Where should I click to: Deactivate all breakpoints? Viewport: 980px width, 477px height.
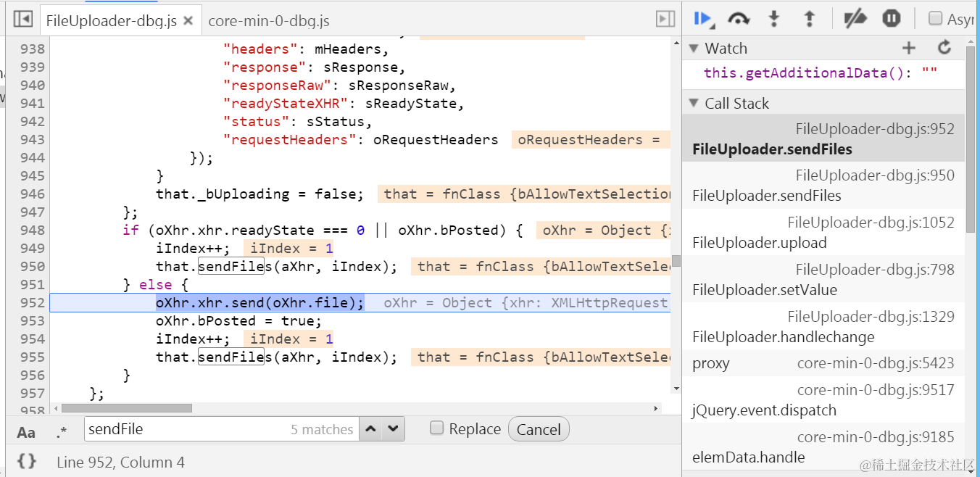(855, 19)
